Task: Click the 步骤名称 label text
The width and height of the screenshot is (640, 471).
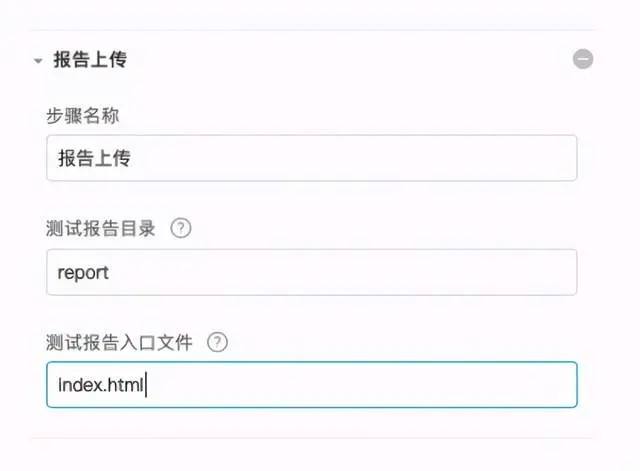Action: point(83,115)
